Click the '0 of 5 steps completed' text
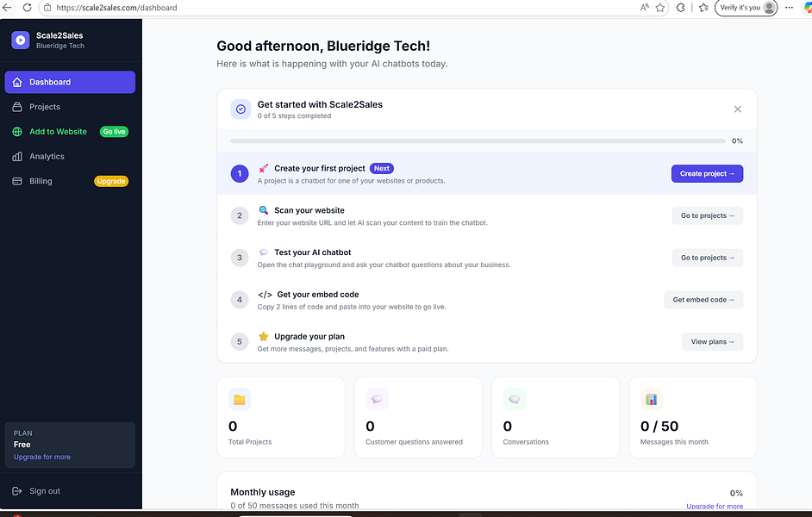This screenshot has height=517, width=812. point(294,116)
